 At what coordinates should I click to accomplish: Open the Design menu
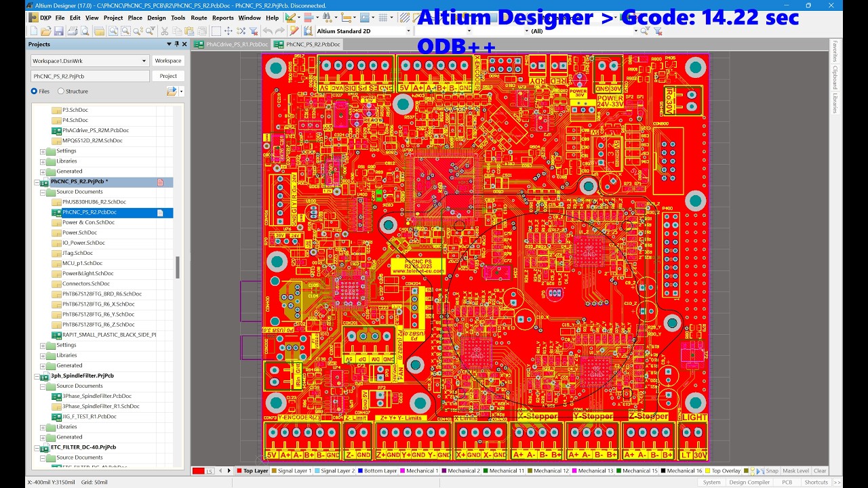(x=157, y=18)
